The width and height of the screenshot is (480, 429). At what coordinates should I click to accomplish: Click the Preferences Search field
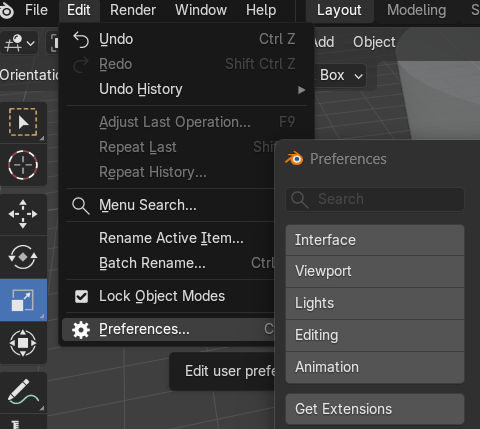tap(375, 199)
